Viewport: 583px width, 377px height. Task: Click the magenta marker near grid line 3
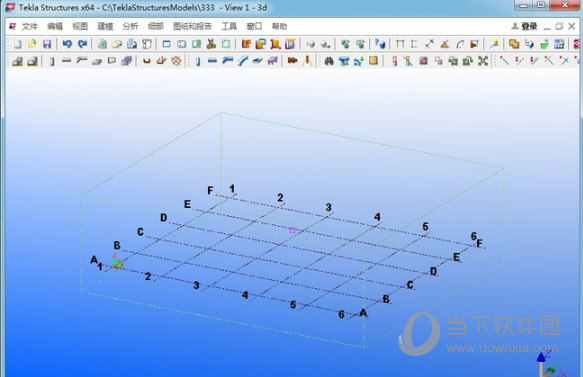coord(292,231)
